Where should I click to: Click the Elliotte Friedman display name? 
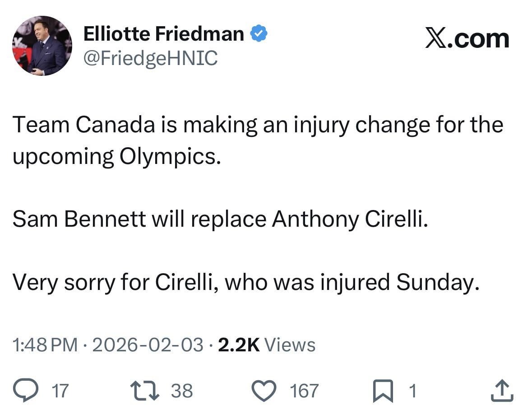coord(163,34)
